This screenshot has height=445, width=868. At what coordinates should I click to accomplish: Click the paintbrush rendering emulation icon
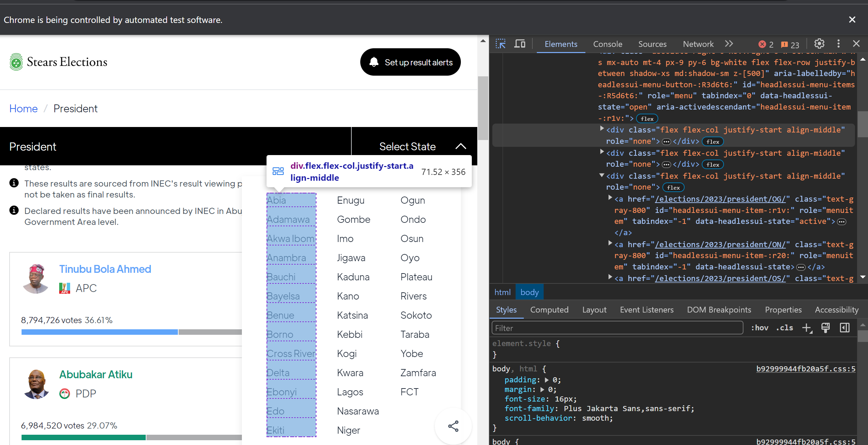[826, 328]
